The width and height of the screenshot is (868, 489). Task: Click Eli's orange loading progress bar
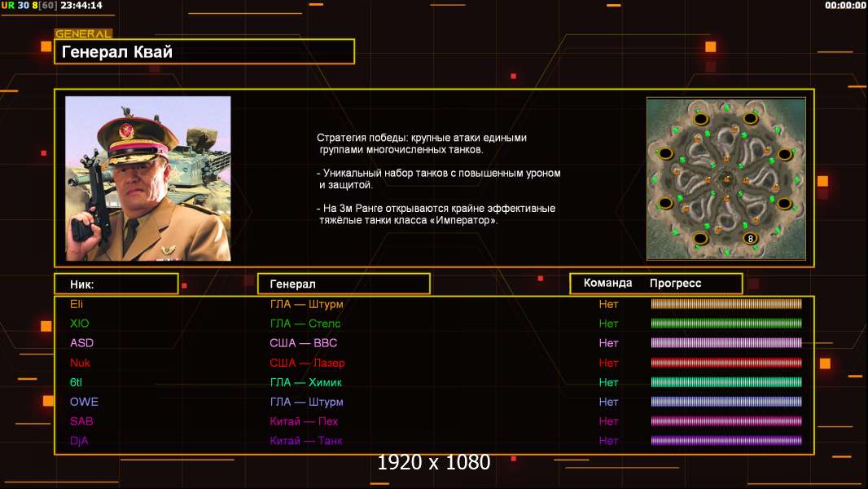[x=726, y=304]
